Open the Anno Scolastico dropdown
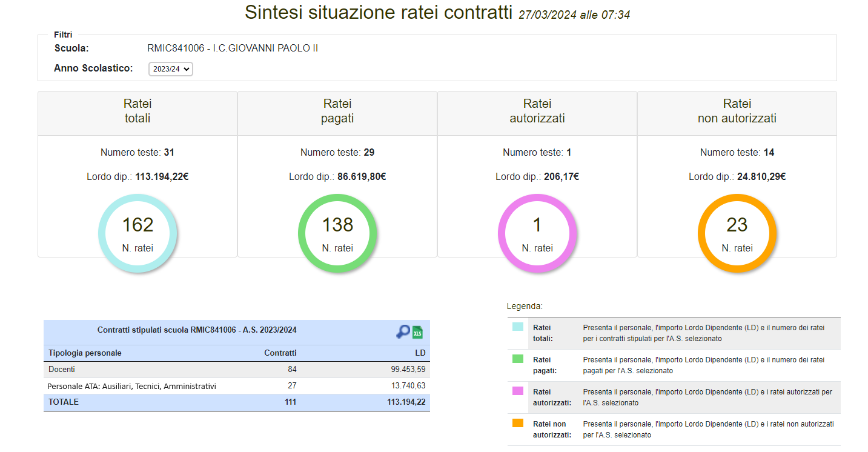Viewport: 868px width, 452px height. [170, 69]
